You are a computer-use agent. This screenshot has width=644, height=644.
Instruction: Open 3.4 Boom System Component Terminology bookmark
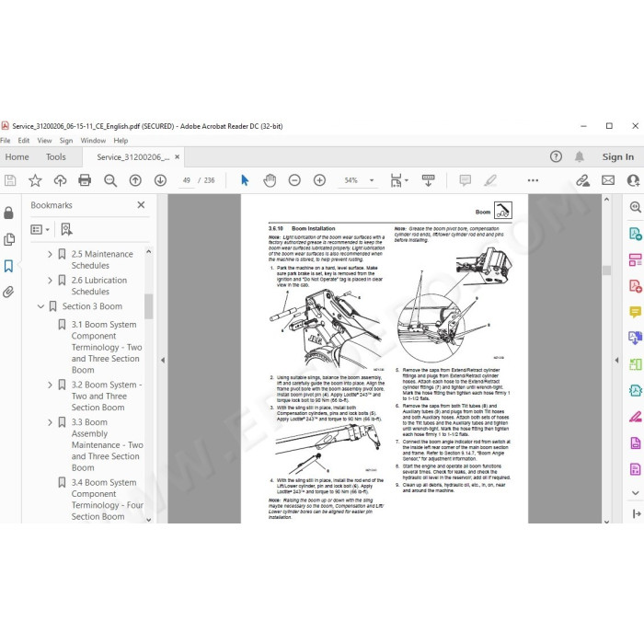click(108, 500)
